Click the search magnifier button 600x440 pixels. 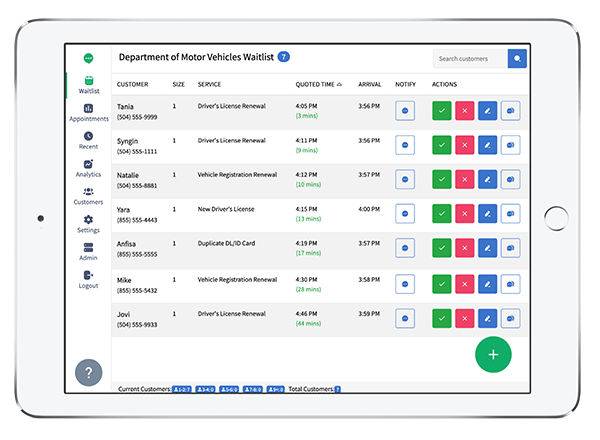tap(517, 59)
